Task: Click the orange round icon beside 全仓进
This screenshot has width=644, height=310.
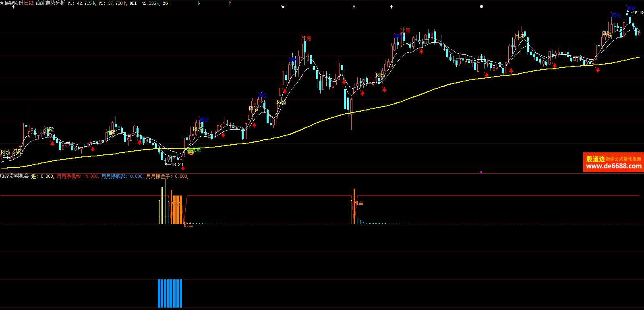Action: pyautogui.click(x=191, y=152)
